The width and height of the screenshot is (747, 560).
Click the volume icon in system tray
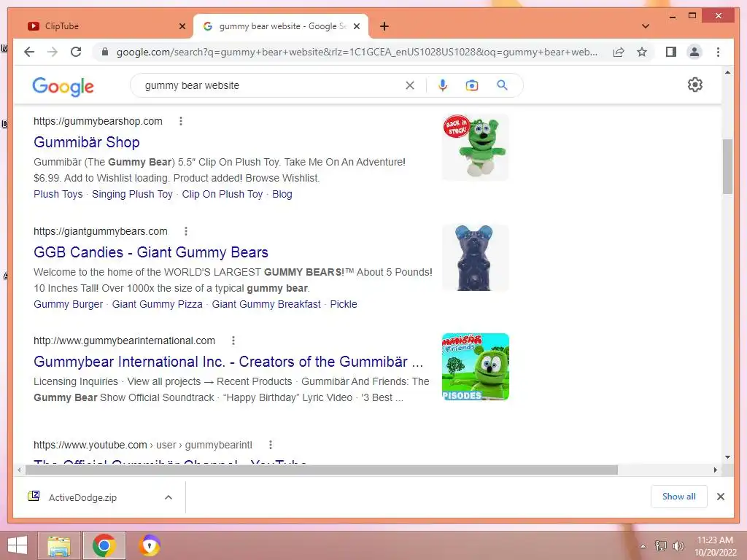tap(678, 545)
